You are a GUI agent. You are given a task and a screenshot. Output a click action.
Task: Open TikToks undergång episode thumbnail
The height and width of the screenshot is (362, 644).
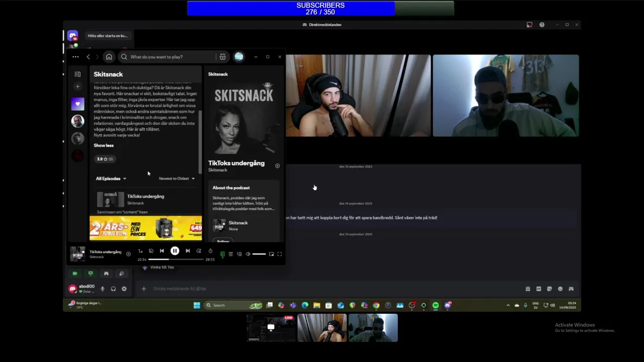tap(110, 200)
